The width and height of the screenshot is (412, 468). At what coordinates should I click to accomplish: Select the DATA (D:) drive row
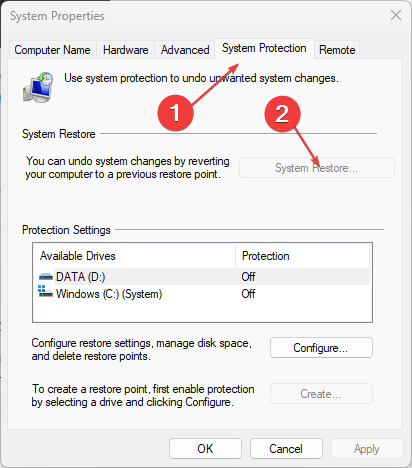click(202, 277)
